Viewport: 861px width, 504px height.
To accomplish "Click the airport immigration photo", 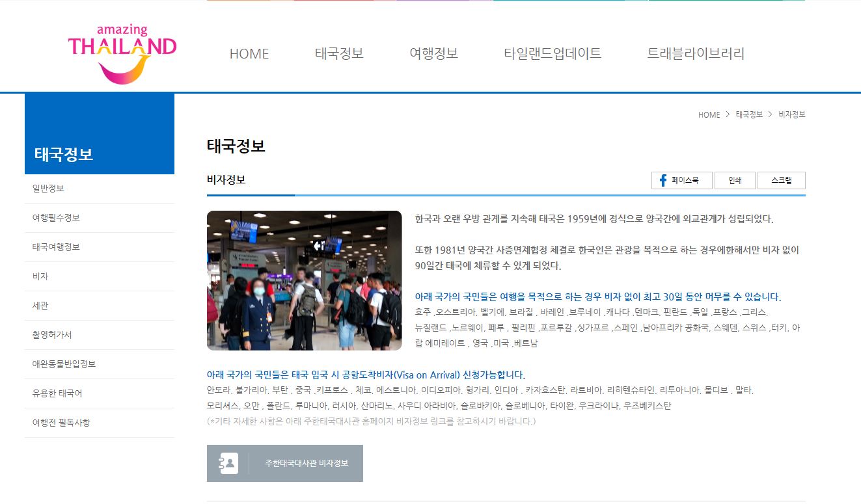I will tap(305, 280).
